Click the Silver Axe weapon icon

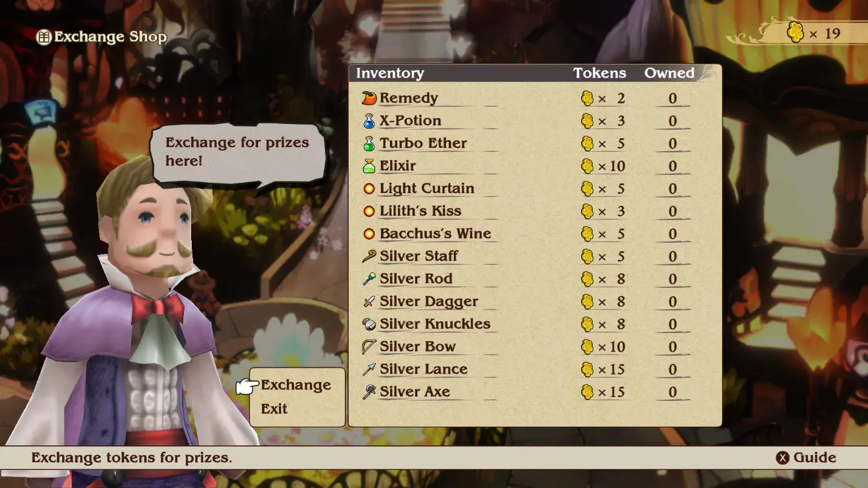(x=369, y=392)
